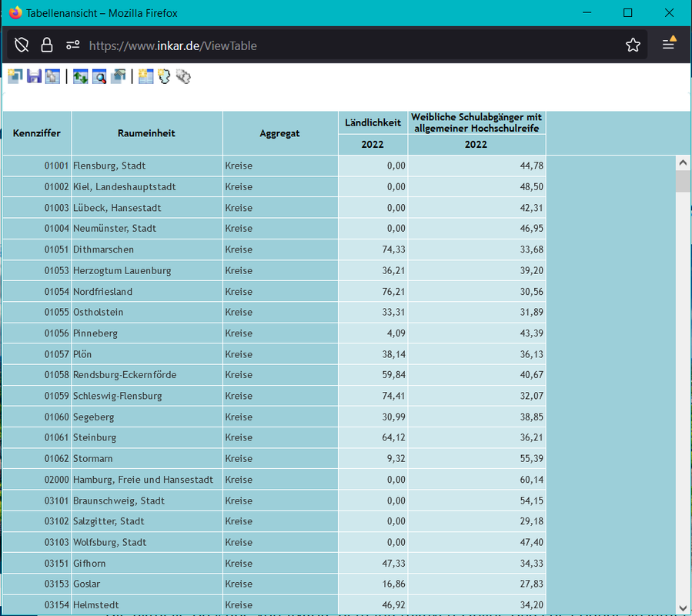
Task: Select the Wolfsburg, Stadt cell
Action: click(x=147, y=542)
